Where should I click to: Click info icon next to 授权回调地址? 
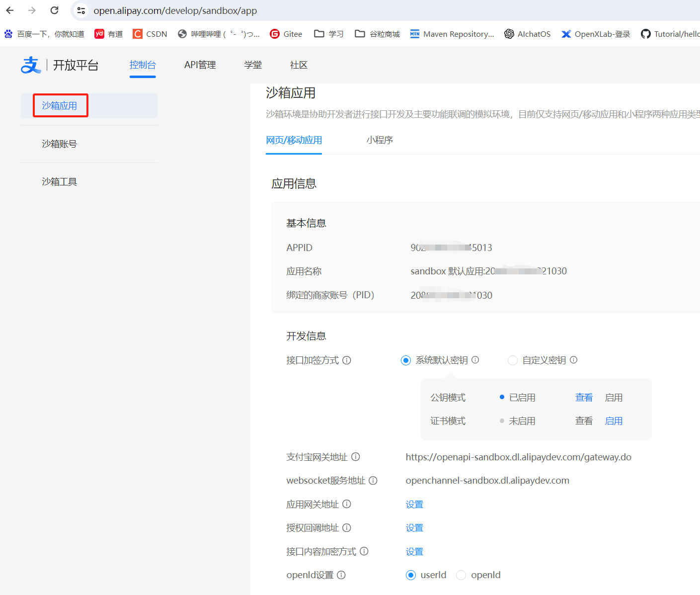[x=347, y=528]
